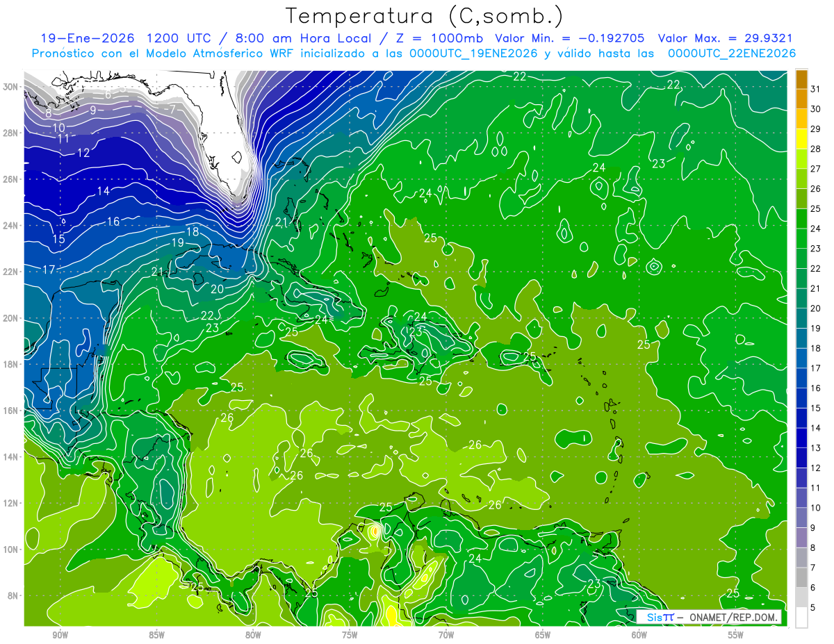The height and width of the screenshot is (644, 834).
Task: Click the '26N' latitude axis label
Action: (x=11, y=179)
